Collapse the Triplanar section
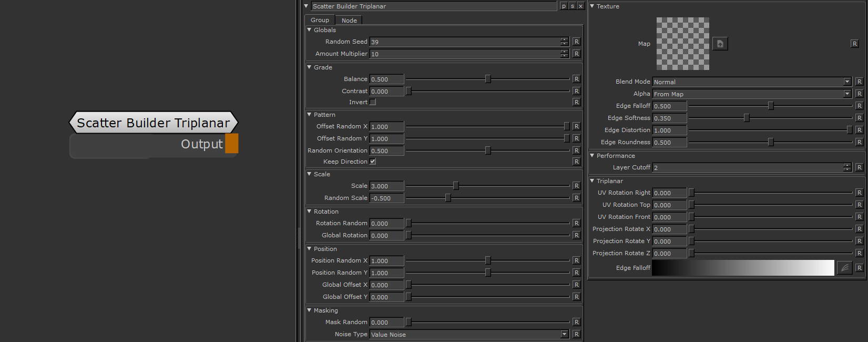Screen dimensions: 868x342 pyautogui.click(x=593, y=181)
